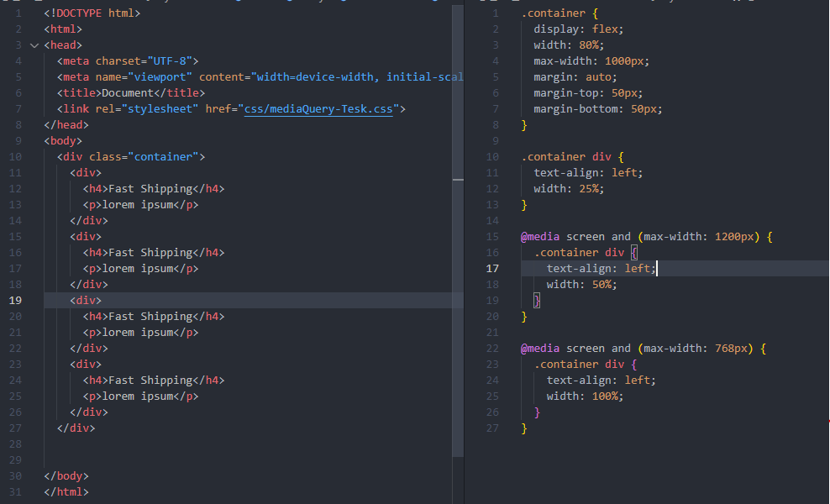Click the "50%" width value on line 18
Viewport: 830px width, 504px height.
pyautogui.click(x=601, y=284)
